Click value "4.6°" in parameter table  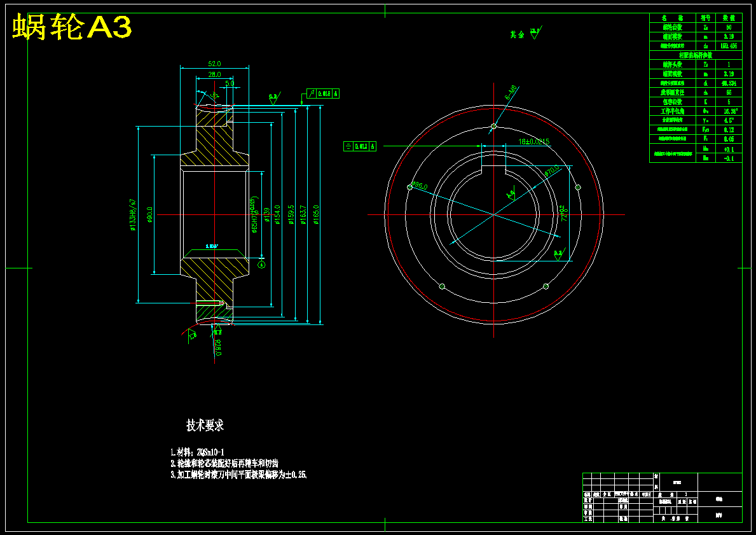tap(729, 120)
